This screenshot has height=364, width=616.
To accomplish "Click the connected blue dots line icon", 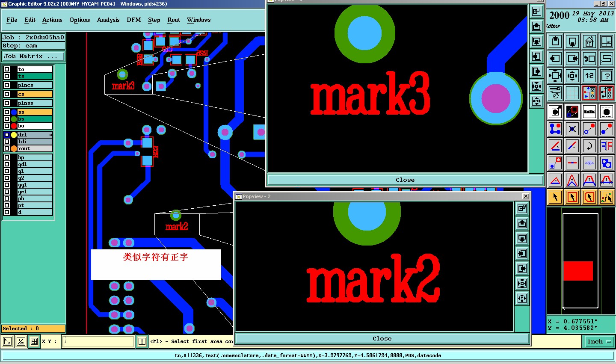I will (555, 129).
